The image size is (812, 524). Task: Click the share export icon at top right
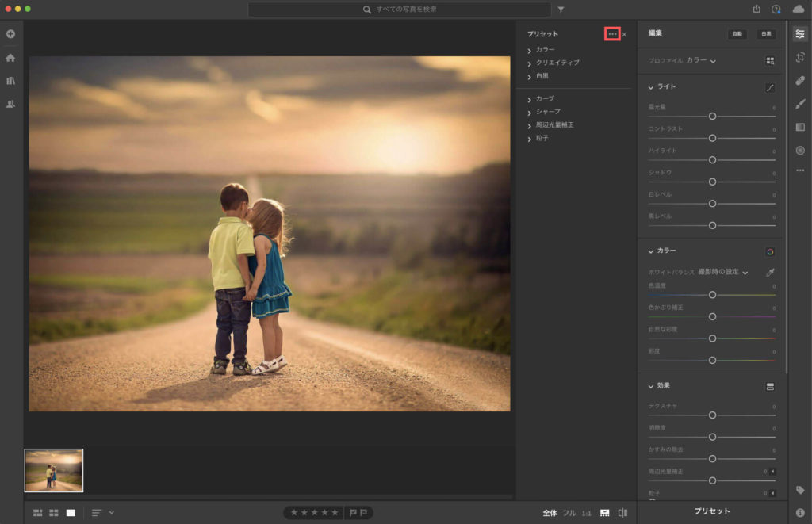click(756, 9)
